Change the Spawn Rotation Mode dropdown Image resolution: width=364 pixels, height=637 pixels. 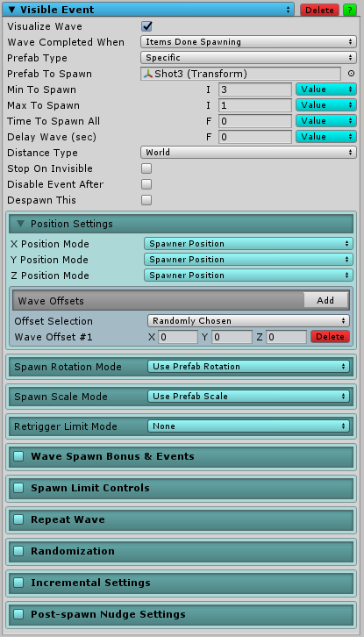coord(248,367)
